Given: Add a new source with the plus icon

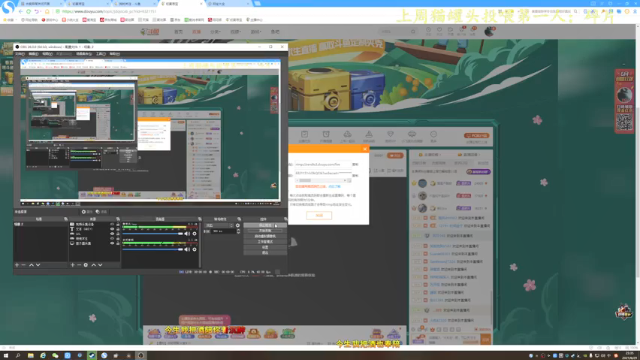Looking at the screenshot, I should [72, 265].
